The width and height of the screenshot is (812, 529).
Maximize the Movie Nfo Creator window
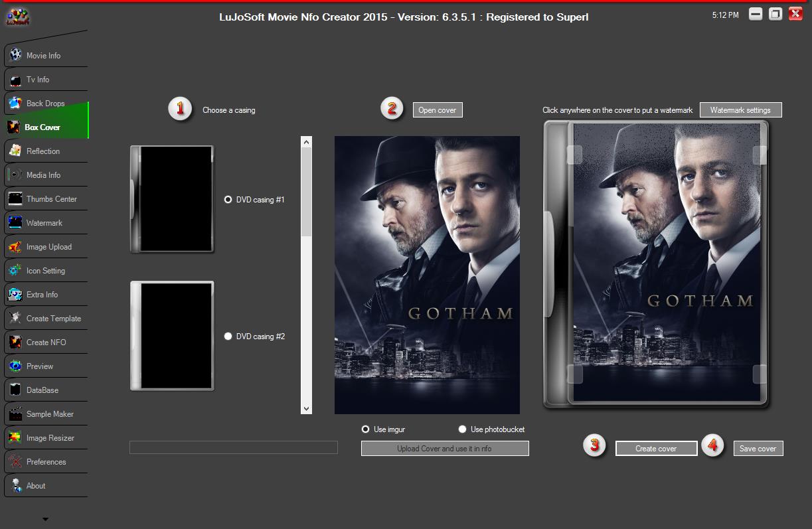pyautogui.click(x=775, y=14)
